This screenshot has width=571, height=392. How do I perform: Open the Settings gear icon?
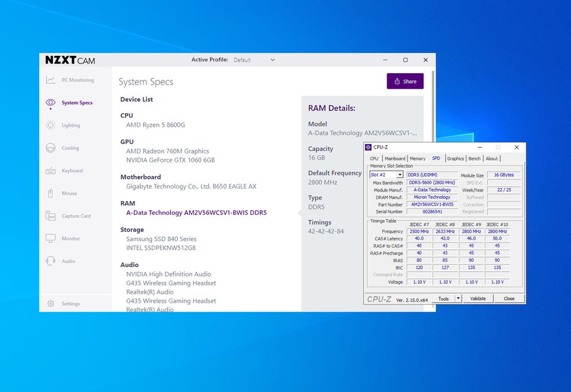(51, 303)
